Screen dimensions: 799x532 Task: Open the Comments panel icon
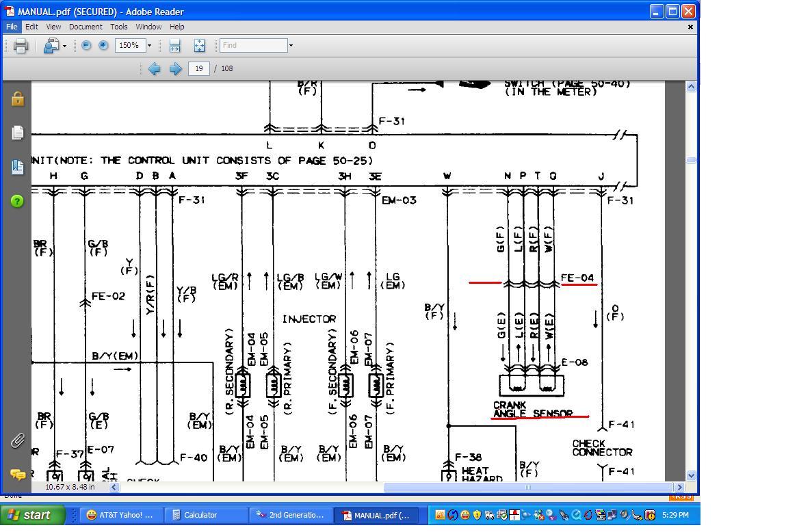click(x=17, y=475)
